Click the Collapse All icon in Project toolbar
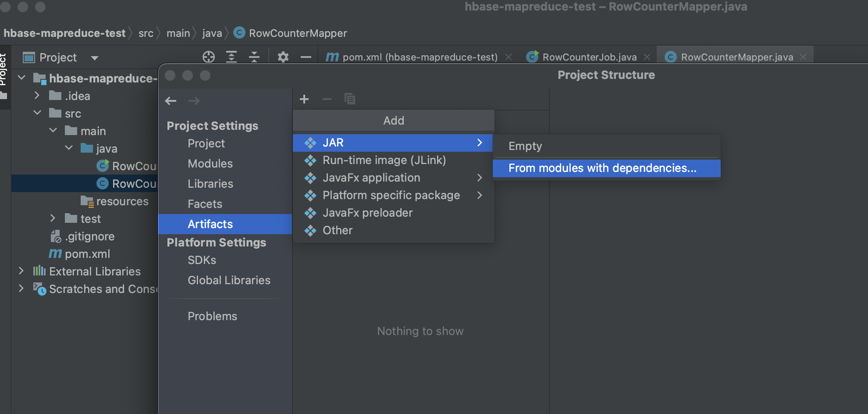Image resolution: width=868 pixels, height=414 pixels. [254, 57]
